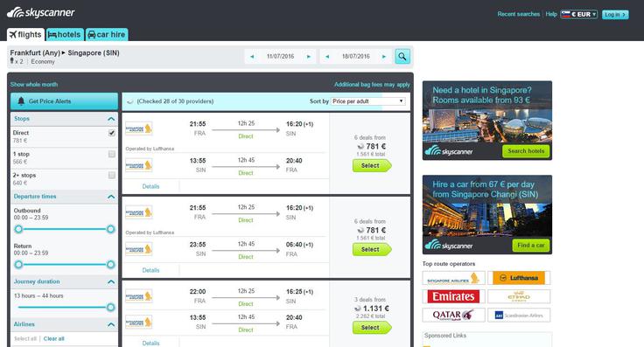Viewport: 644px width, 347px height.
Task: Open the Help link
Action: [551, 14]
